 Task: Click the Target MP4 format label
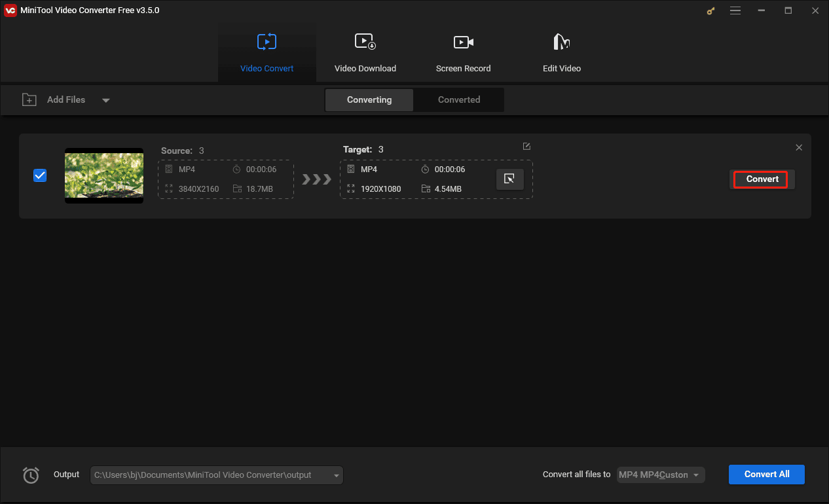369,170
